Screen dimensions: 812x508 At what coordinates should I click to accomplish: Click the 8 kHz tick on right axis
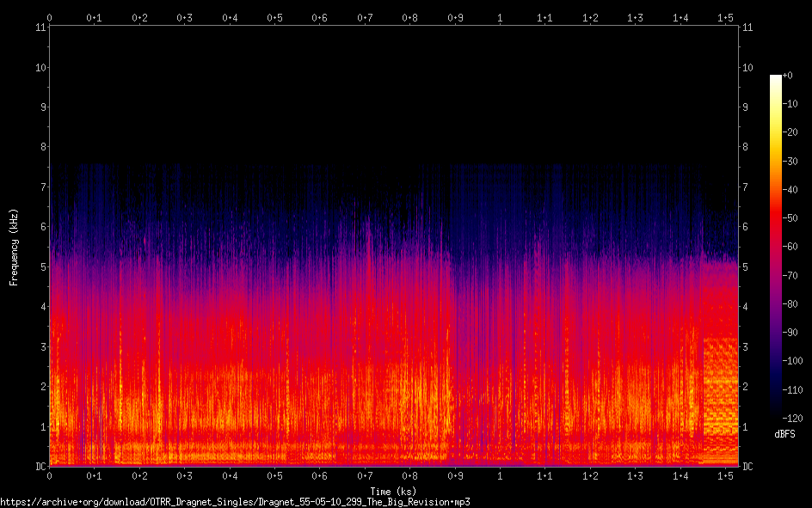click(746, 147)
